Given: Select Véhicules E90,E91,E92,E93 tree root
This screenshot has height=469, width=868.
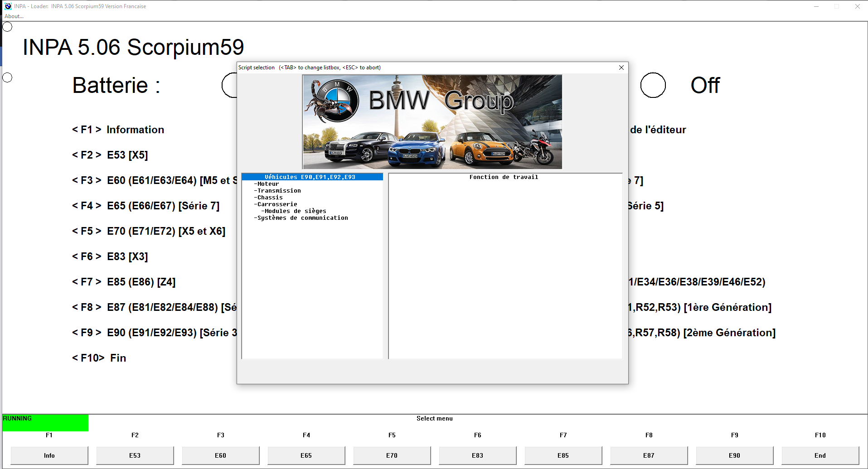Looking at the screenshot, I should tap(312, 177).
